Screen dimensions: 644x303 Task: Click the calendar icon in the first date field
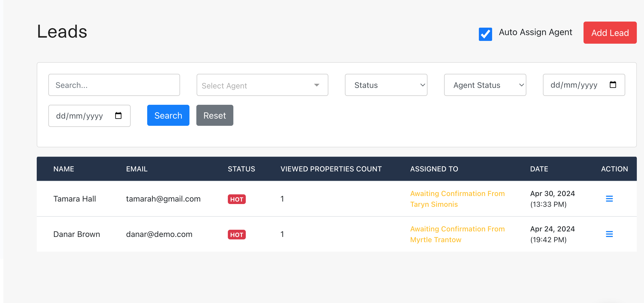pyautogui.click(x=613, y=85)
